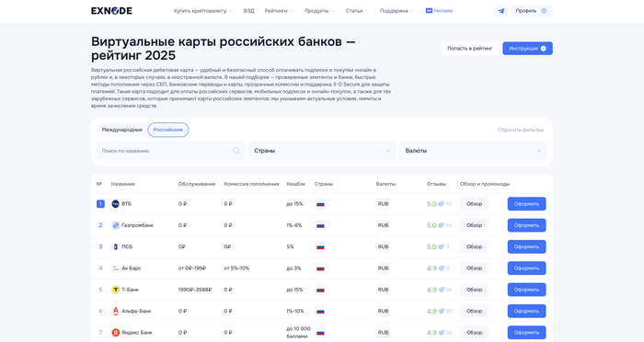Click '1990₽-3588₽' service fee cell
The image size is (644, 342).
195,290
